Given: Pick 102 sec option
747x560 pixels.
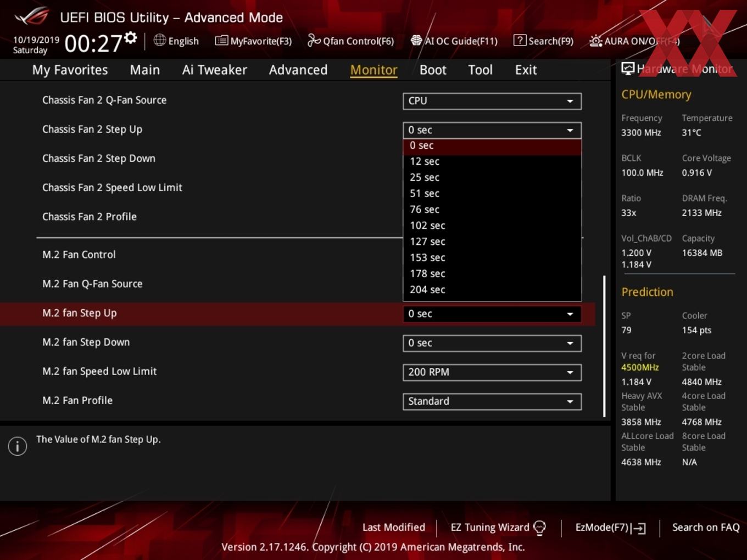Looking at the screenshot, I should 492,226.
